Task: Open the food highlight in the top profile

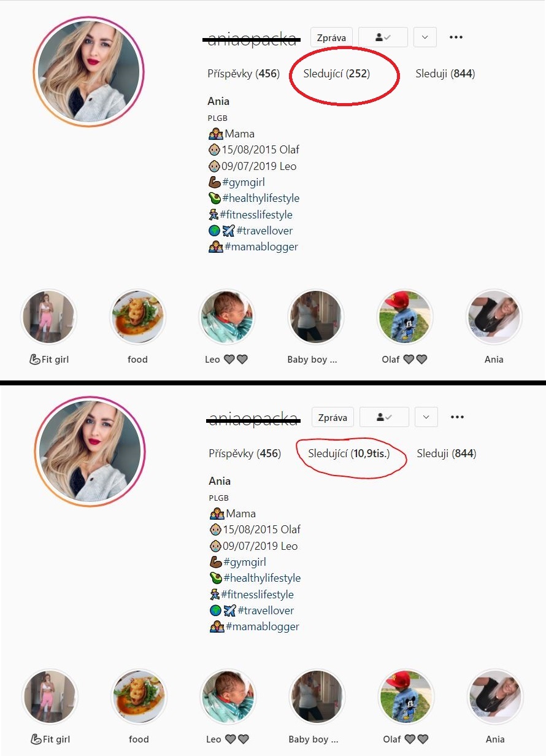Action: [x=137, y=317]
